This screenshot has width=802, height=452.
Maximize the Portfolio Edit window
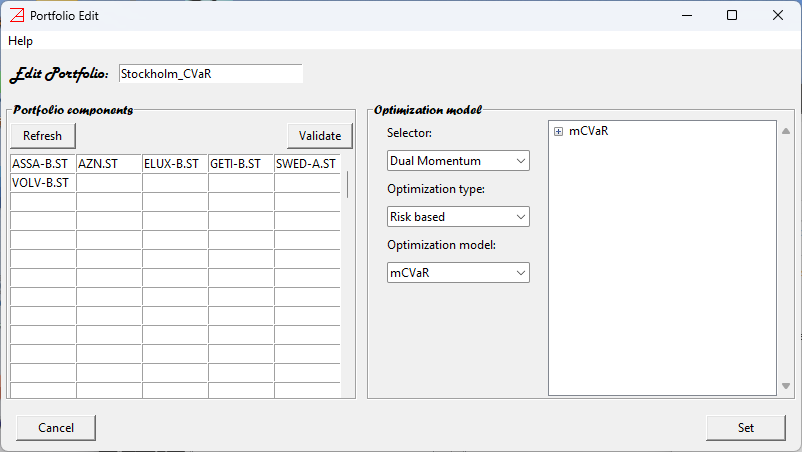pyautogui.click(x=732, y=15)
